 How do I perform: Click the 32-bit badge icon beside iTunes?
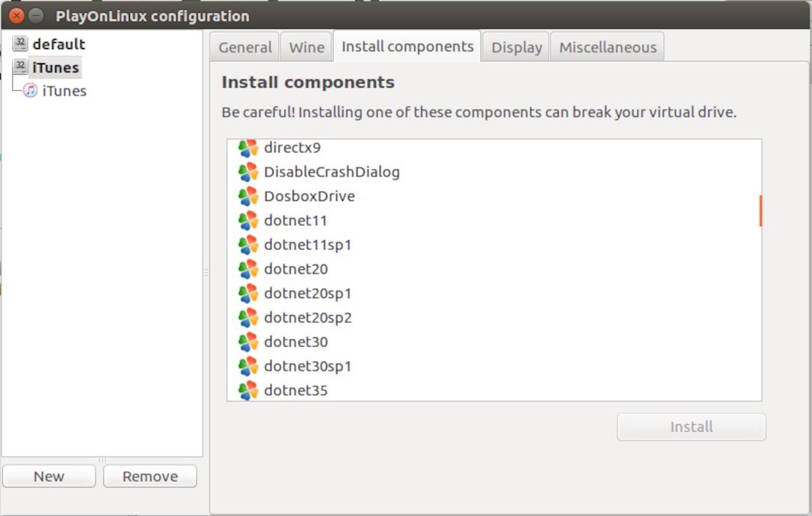coord(19,66)
